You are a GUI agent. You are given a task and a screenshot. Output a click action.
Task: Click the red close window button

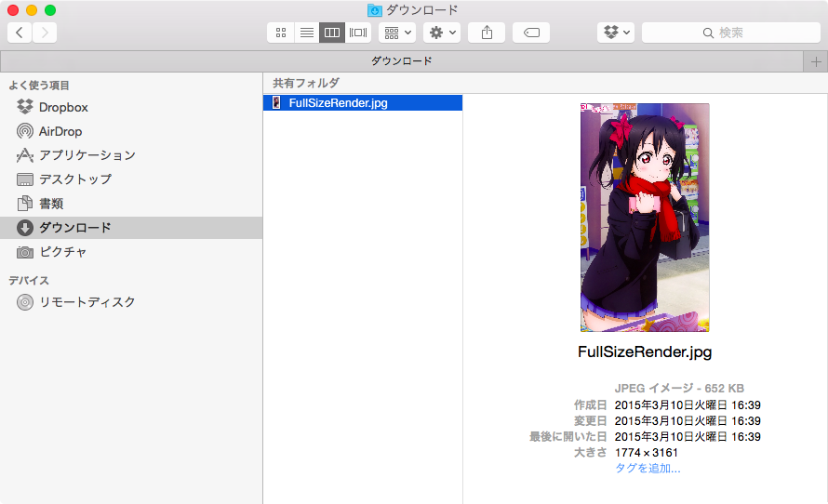coord(13,10)
